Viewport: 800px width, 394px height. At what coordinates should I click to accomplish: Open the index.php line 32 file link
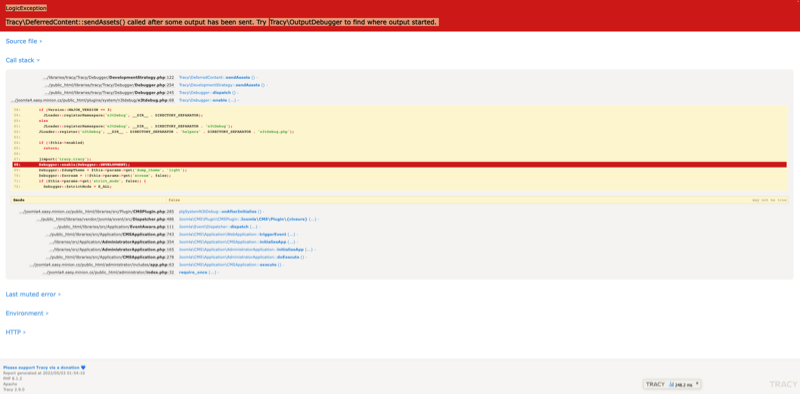(x=109, y=273)
